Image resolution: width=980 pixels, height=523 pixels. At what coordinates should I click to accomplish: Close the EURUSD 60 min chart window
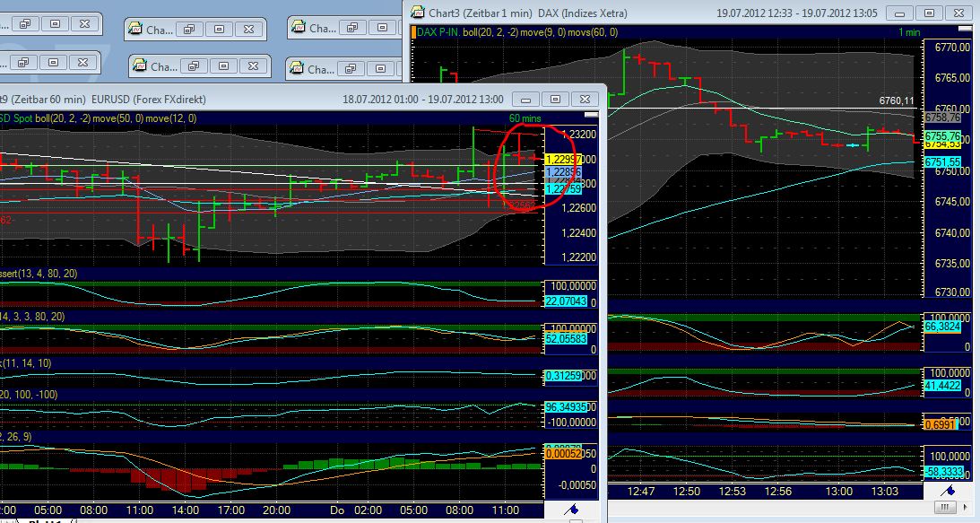pyautogui.click(x=585, y=99)
